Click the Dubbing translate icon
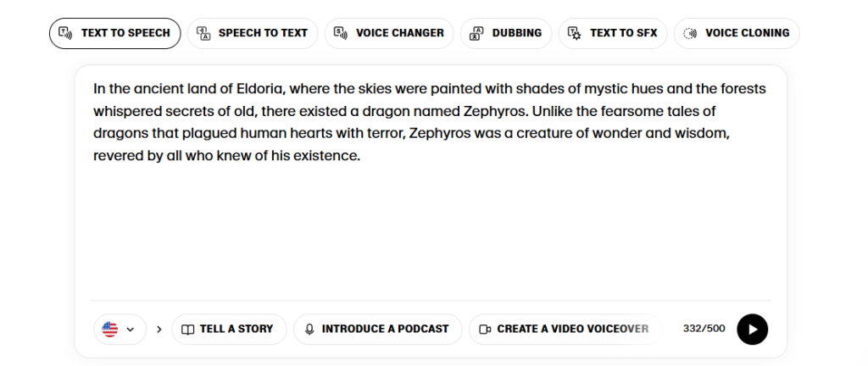 coord(476,33)
